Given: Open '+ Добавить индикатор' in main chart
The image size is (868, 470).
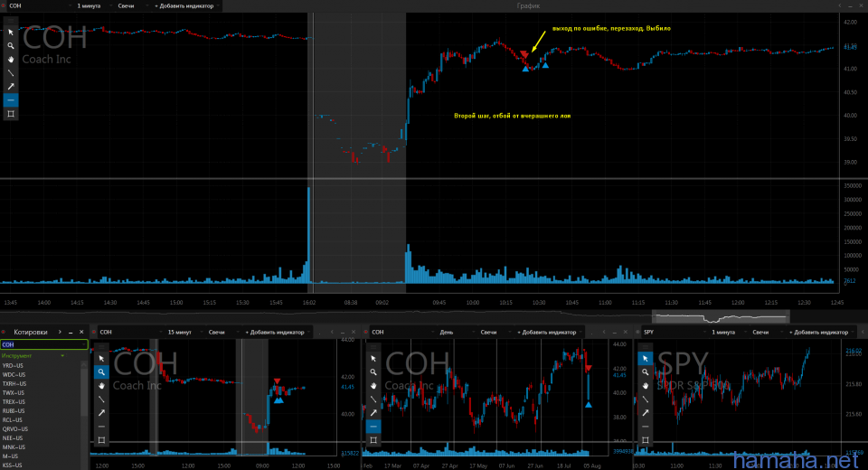Looking at the screenshot, I should [184, 5].
